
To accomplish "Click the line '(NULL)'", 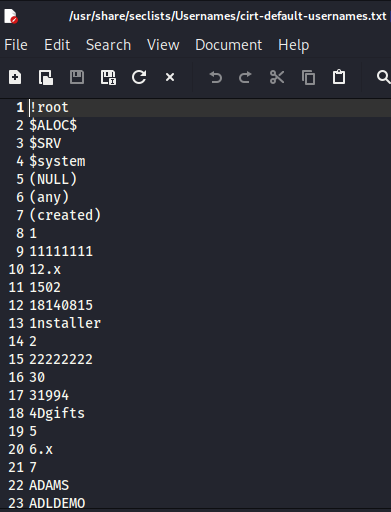I will point(53,179).
